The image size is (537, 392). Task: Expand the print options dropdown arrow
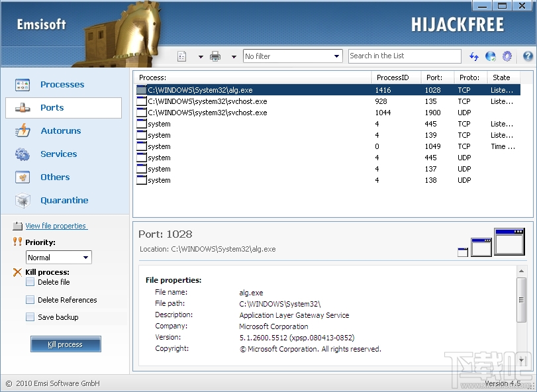click(x=234, y=56)
